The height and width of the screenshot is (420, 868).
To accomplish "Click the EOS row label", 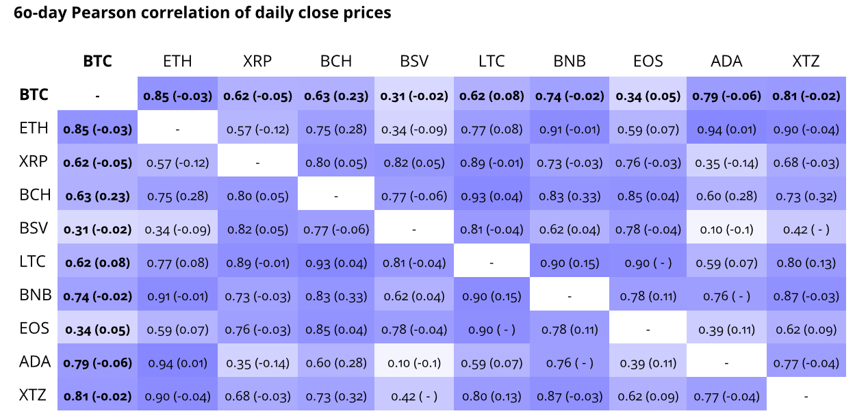I will 34,328.
